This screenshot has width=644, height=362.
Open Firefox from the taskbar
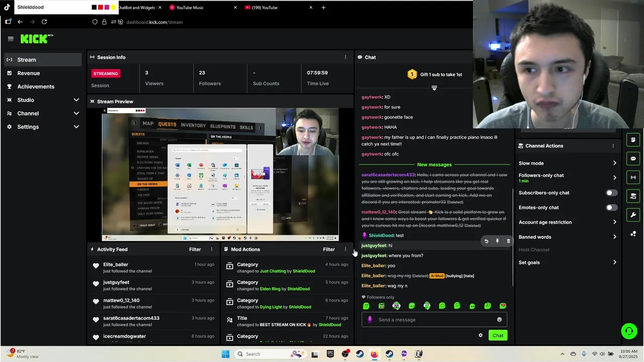tap(374, 354)
